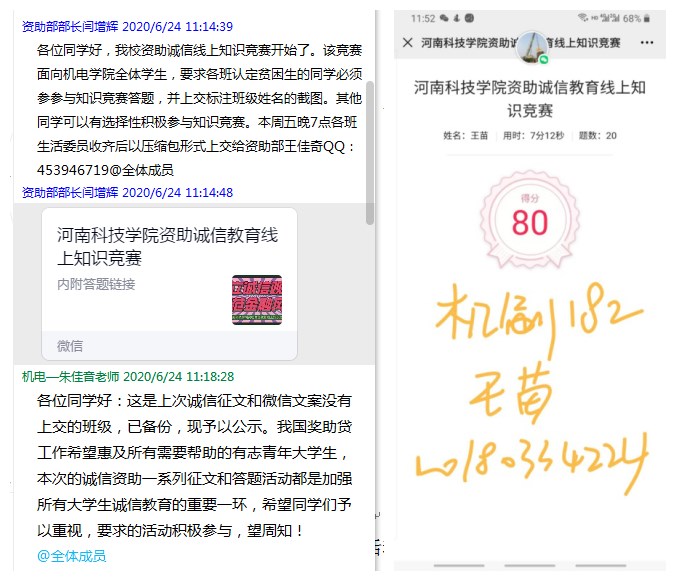Click the 微信 source label on the card
This screenshot has height=581, width=676.
click(70, 345)
